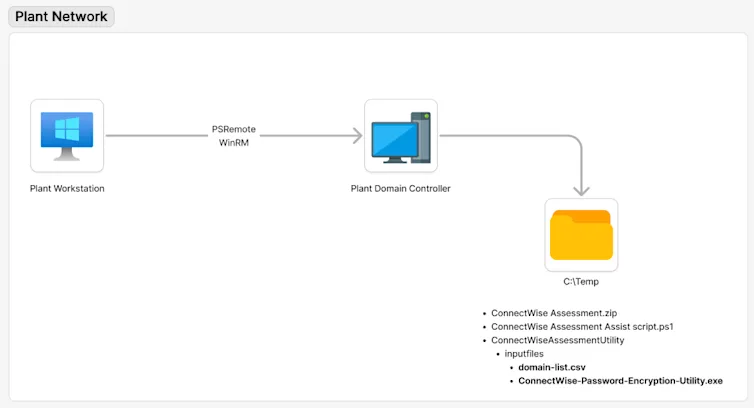Image resolution: width=754 pixels, height=408 pixels.
Task: Click ConnectWiseAssessmentUtility list item
Action: tap(558, 340)
